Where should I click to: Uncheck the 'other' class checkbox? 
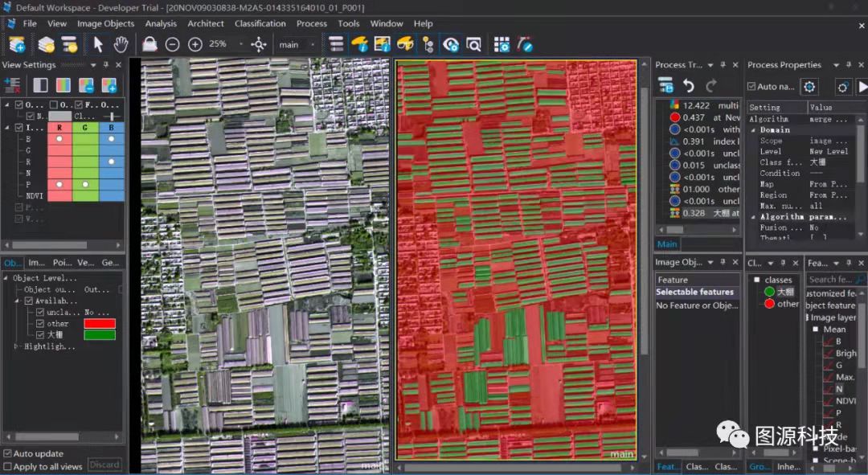click(x=41, y=323)
